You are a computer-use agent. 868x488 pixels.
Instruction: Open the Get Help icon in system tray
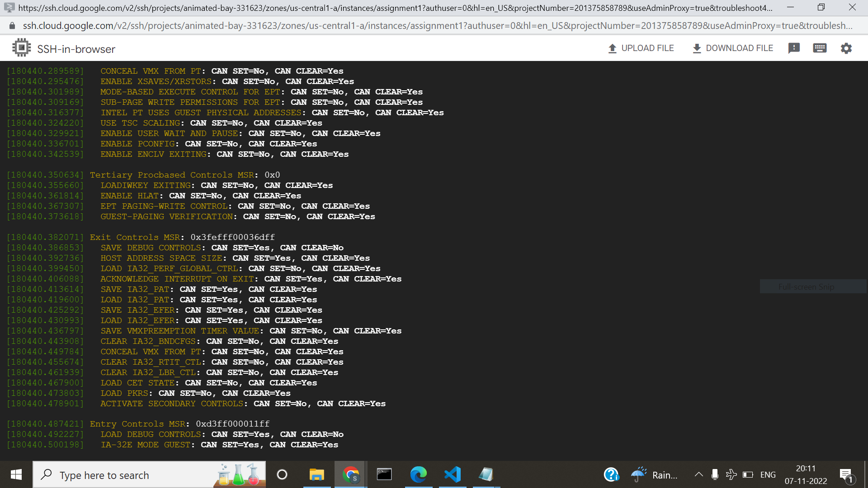[611, 474]
